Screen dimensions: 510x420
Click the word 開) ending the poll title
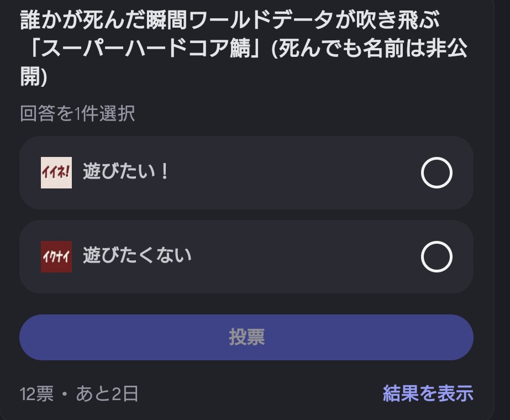click(34, 77)
